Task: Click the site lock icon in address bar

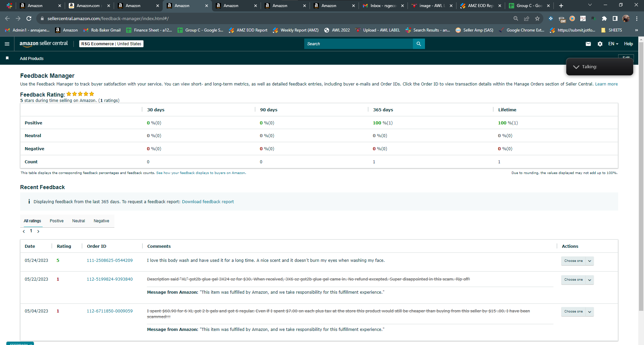Action: pyautogui.click(x=42, y=19)
